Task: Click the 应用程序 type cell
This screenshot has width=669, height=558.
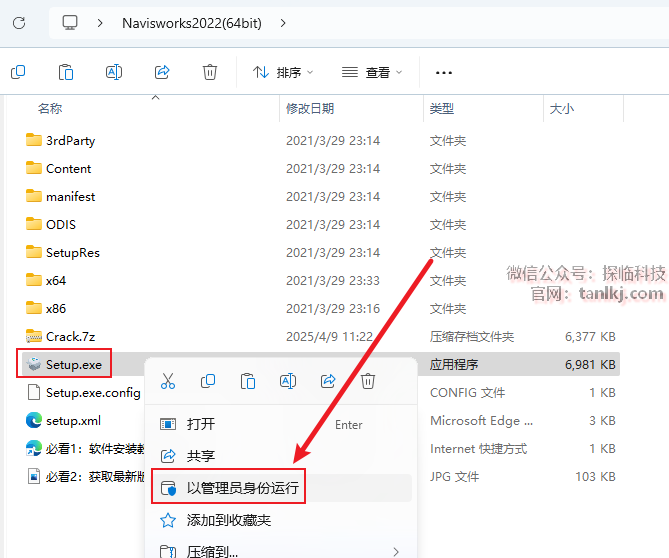Action: 454,365
